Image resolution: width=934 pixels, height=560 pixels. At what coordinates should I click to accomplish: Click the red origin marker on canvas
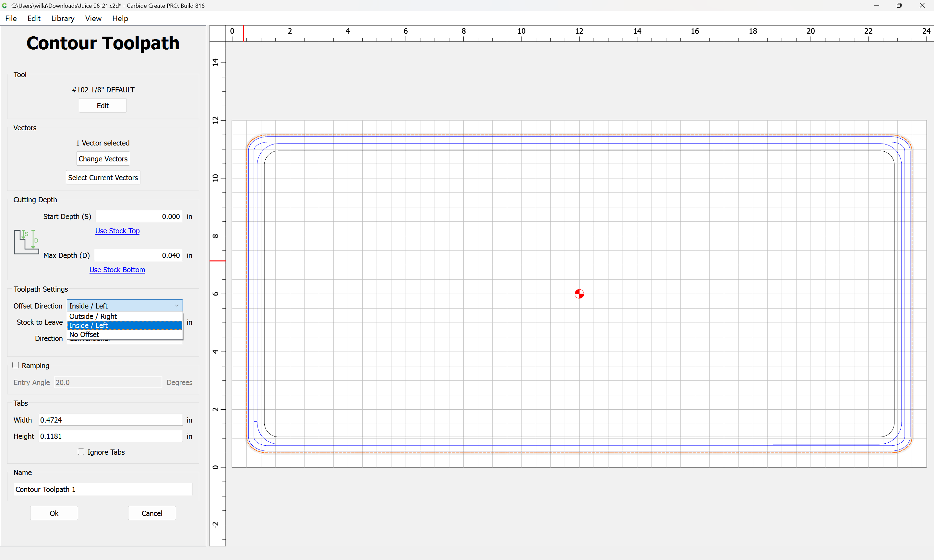point(579,294)
